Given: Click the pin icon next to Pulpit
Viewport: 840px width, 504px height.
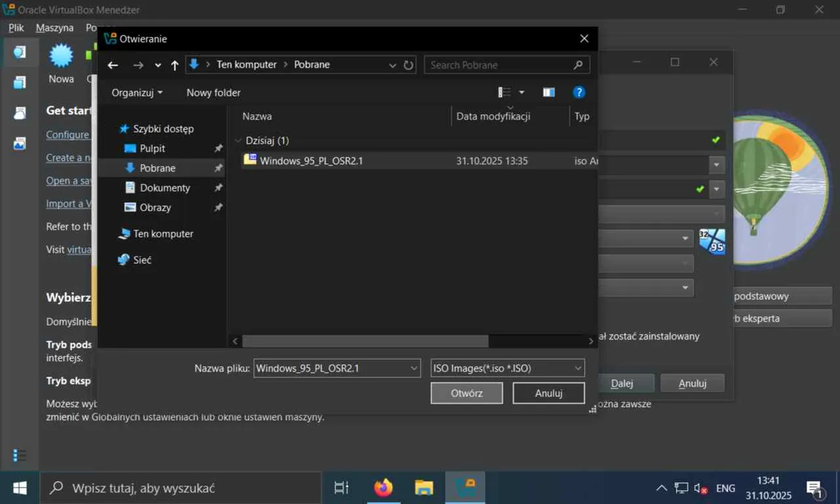Looking at the screenshot, I should pyautogui.click(x=219, y=149).
